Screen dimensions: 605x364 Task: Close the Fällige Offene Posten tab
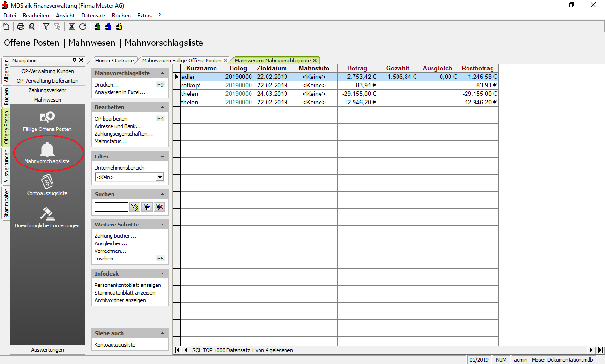(225, 61)
